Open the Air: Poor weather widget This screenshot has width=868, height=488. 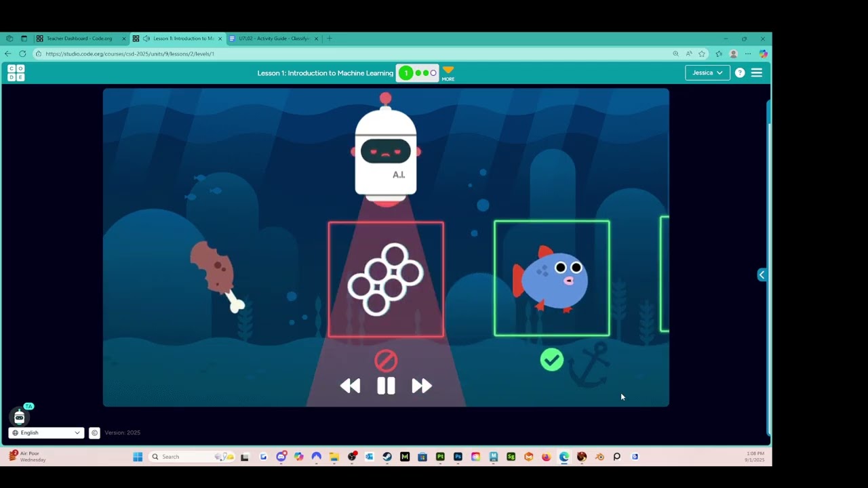coord(27,457)
